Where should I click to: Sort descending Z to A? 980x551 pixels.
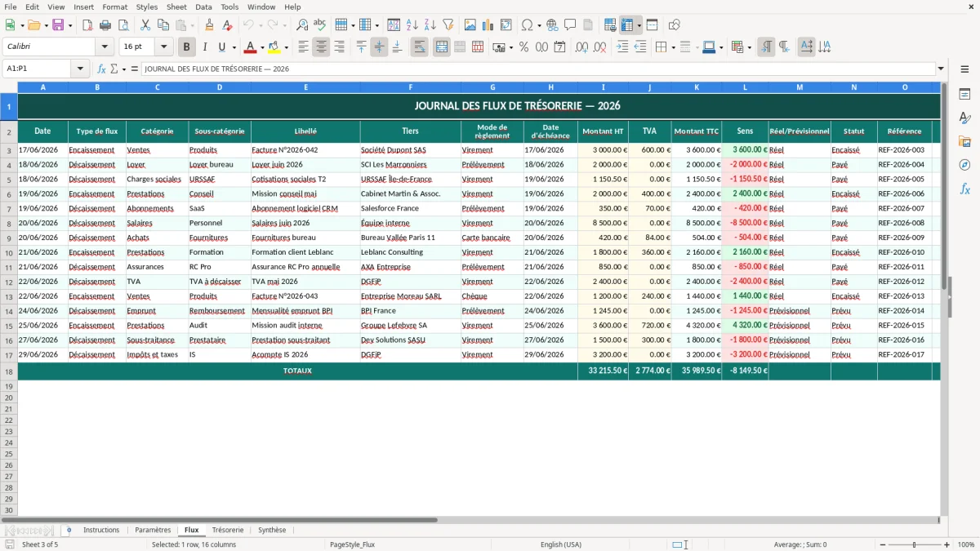pyautogui.click(x=430, y=25)
